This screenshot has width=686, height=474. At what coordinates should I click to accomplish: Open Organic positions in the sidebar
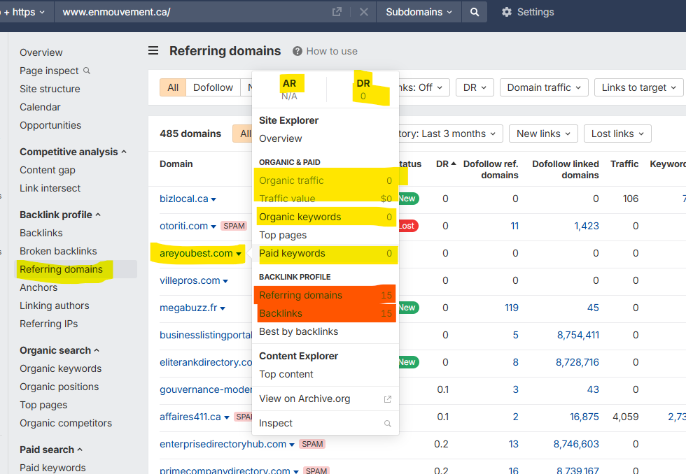[x=59, y=387]
